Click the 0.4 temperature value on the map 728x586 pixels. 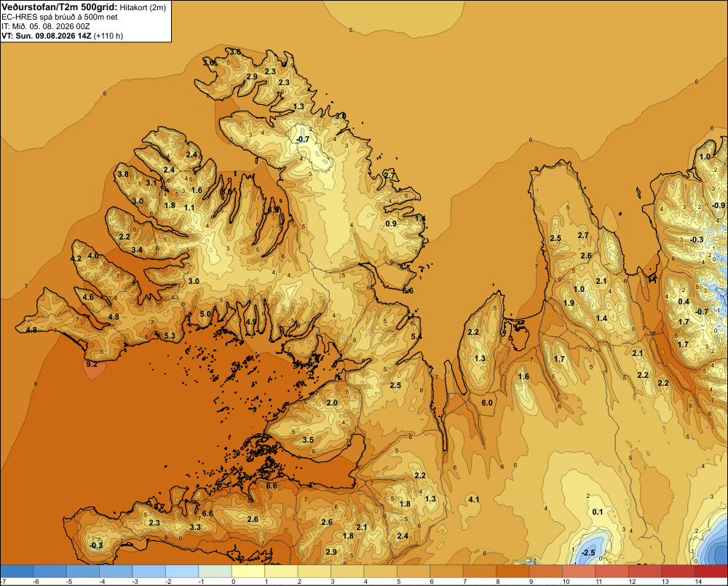point(684,302)
